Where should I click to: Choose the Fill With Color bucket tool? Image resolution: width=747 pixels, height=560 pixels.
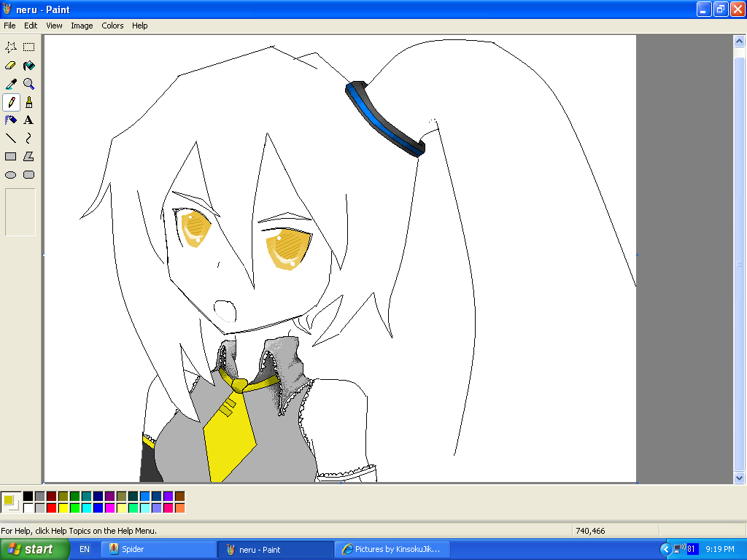coord(29,66)
